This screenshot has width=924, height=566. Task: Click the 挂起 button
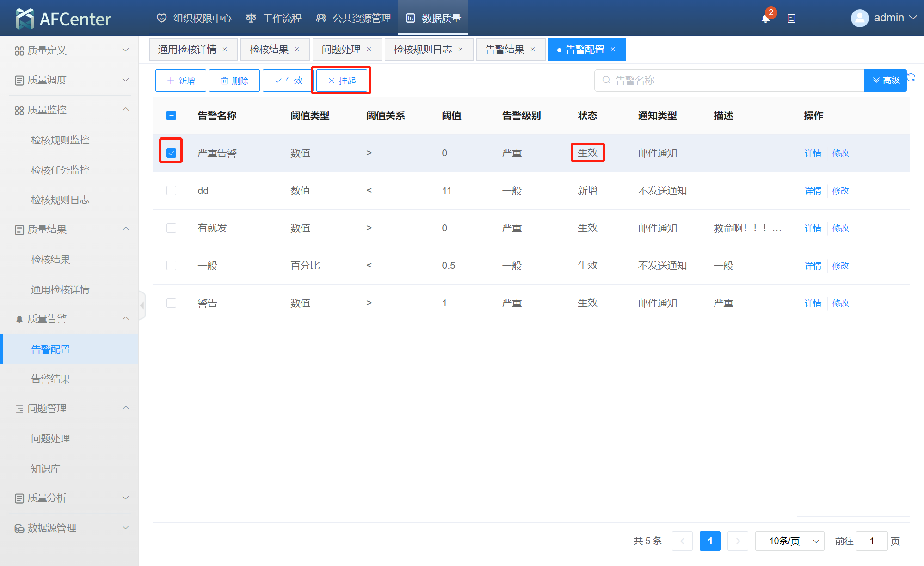[342, 81]
